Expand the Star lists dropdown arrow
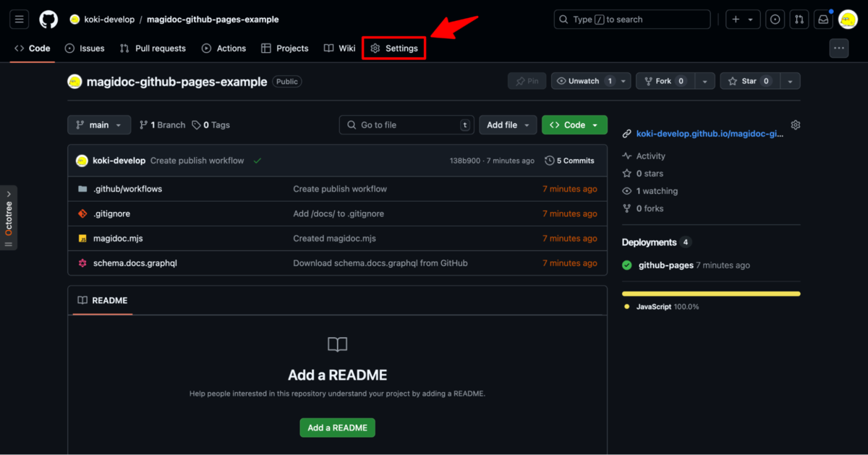 click(791, 81)
